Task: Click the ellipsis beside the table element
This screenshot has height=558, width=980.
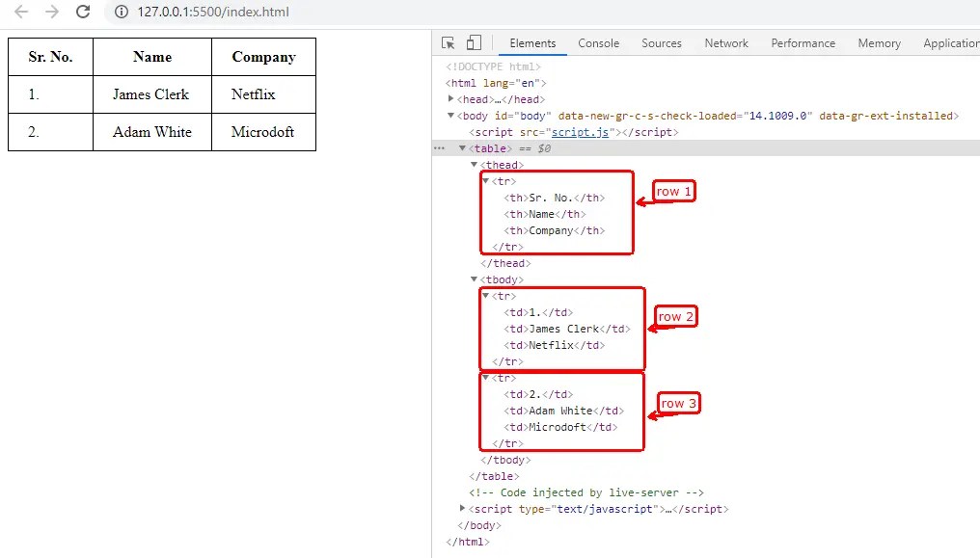Action: coord(438,148)
